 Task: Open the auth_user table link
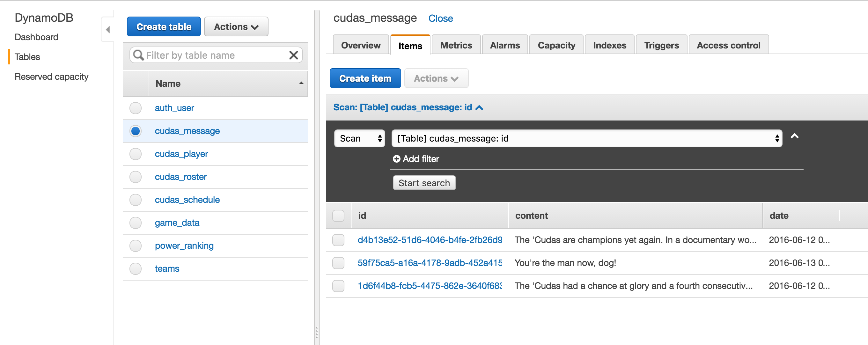(174, 108)
